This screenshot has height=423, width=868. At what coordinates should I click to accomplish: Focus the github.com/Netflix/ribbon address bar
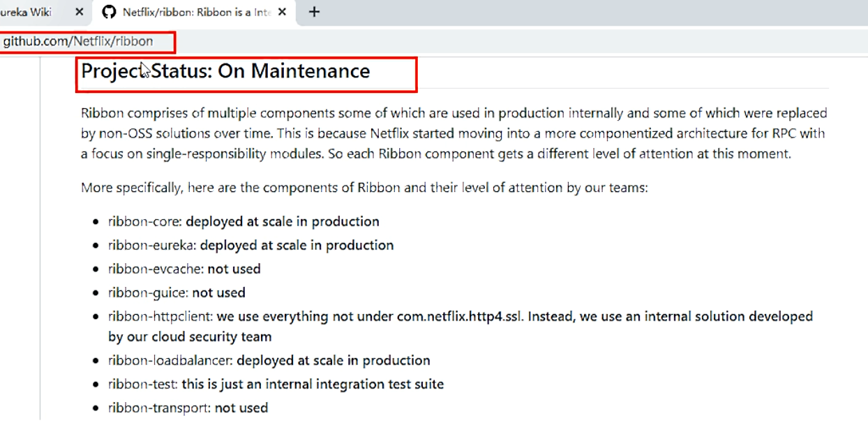pyautogui.click(x=78, y=41)
